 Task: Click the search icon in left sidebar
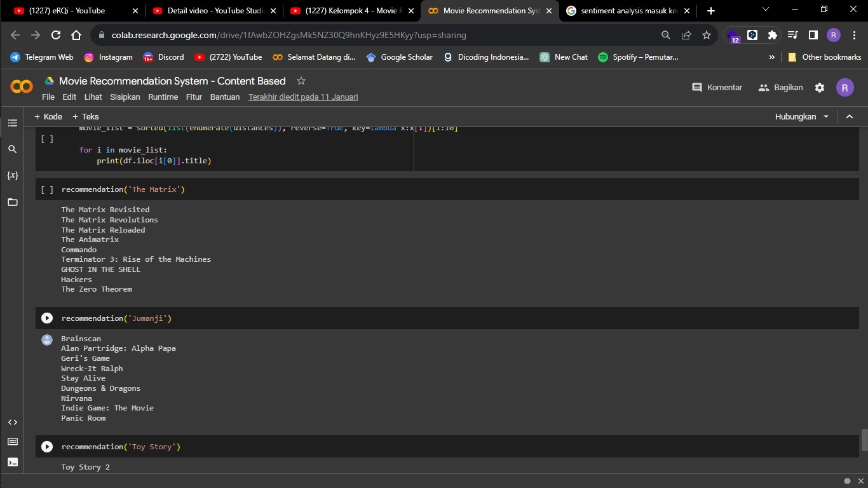(x=13, y=149)
